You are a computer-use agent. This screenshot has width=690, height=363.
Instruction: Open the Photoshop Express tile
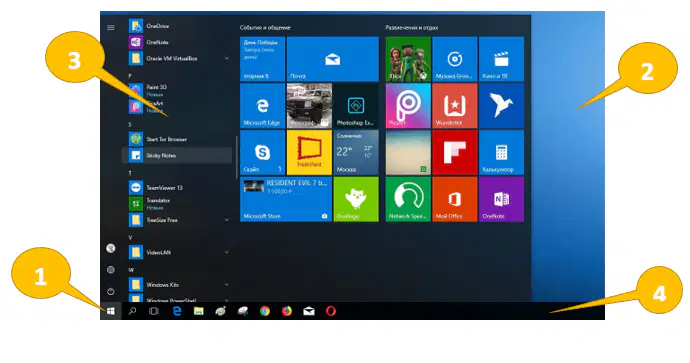[356, 106]
